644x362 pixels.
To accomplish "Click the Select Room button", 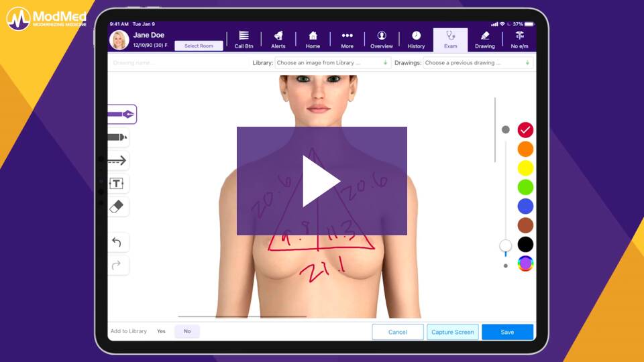I will tap(199, 46).
